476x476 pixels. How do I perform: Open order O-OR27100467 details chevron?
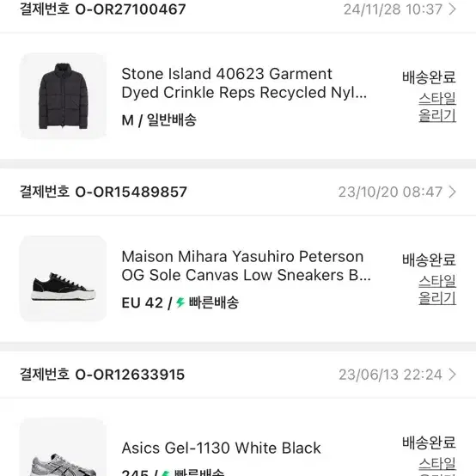452,9
